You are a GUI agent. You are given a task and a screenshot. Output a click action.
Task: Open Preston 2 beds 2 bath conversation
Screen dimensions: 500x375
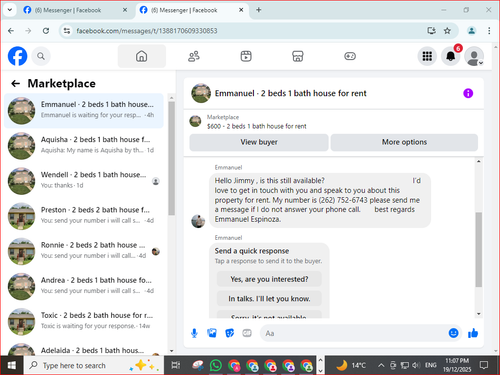[x=84, y=216]
